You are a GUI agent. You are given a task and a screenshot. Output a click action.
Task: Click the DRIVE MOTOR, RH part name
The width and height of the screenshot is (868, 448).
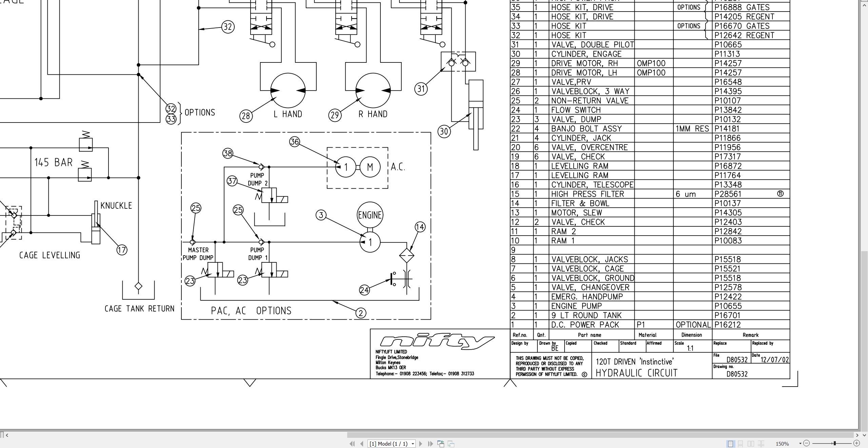[585, 63]
